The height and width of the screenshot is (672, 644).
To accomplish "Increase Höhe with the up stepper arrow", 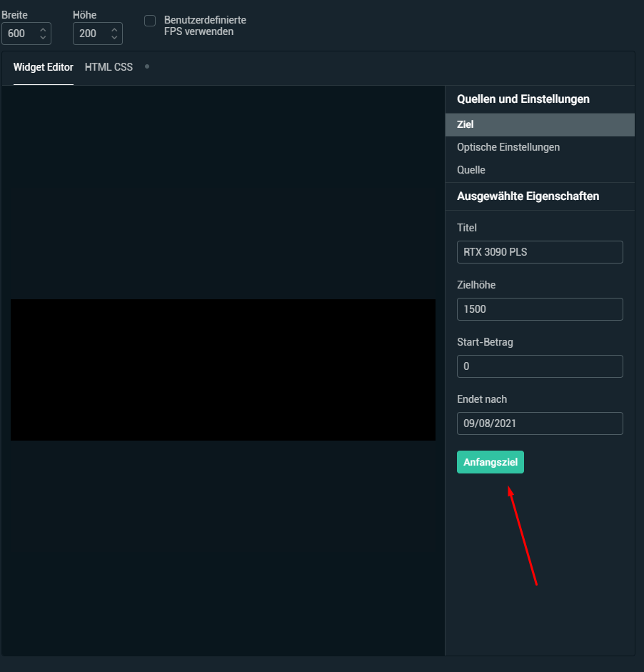I will (x=114, y=30).
